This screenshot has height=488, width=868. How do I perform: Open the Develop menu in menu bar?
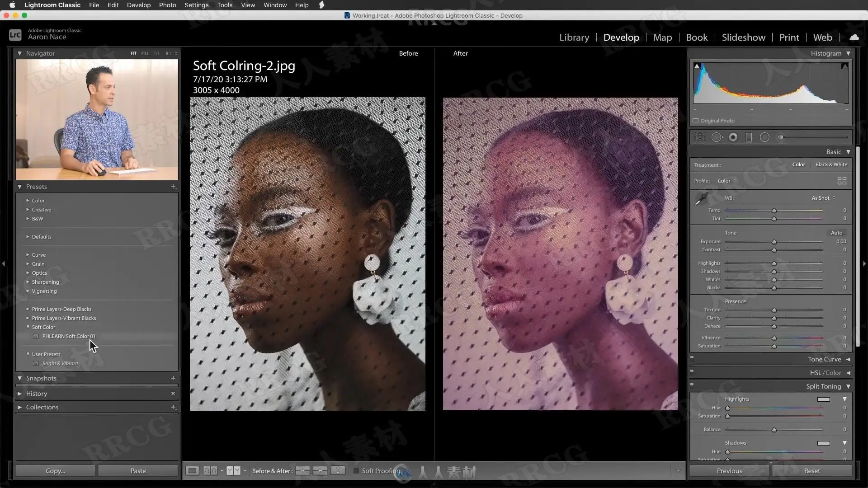point(138,5)
